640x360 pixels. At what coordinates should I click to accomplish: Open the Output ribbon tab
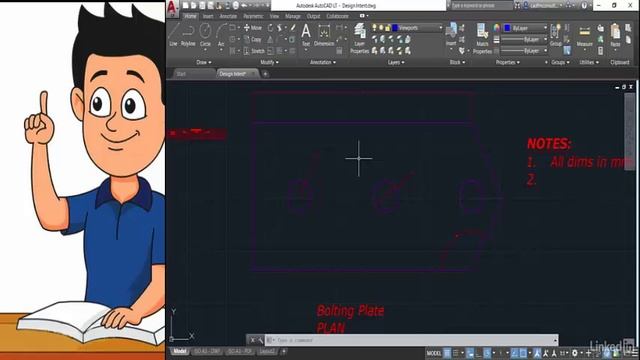pos(313,16)
